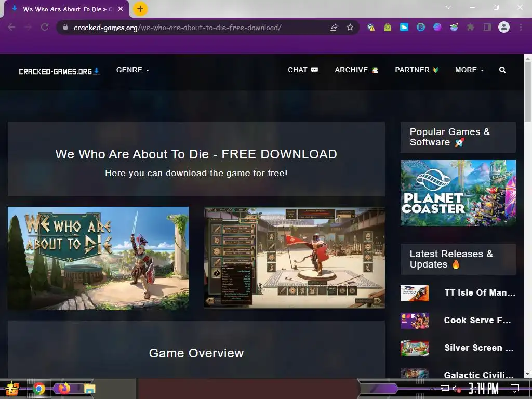
Task: Open File Explorer from the taskbar
Action: [89, 389]
